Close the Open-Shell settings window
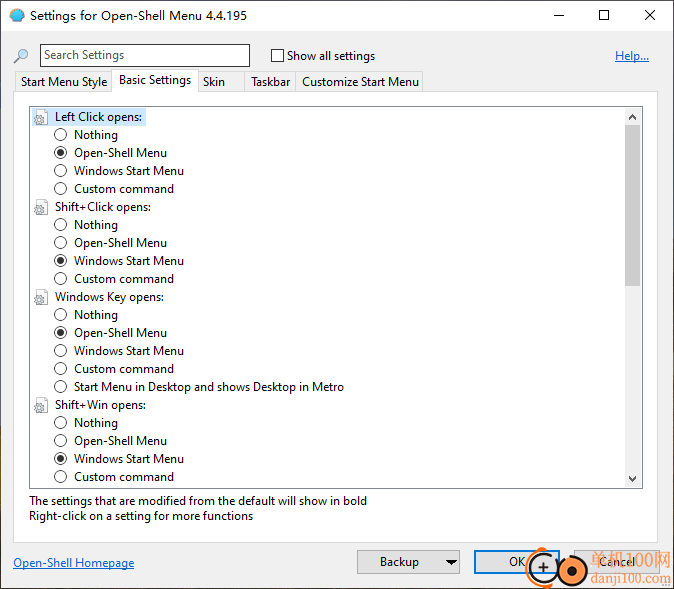 [x=650, y=15]
